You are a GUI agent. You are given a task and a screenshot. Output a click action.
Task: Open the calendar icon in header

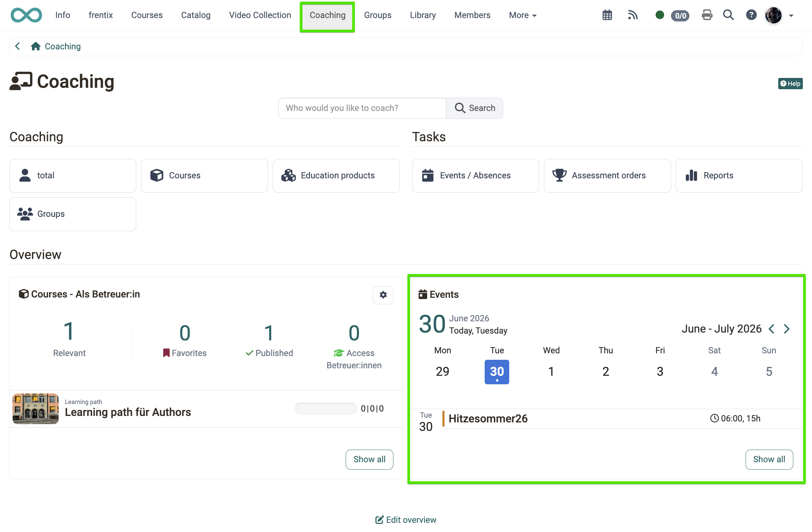tap(607, 15)
